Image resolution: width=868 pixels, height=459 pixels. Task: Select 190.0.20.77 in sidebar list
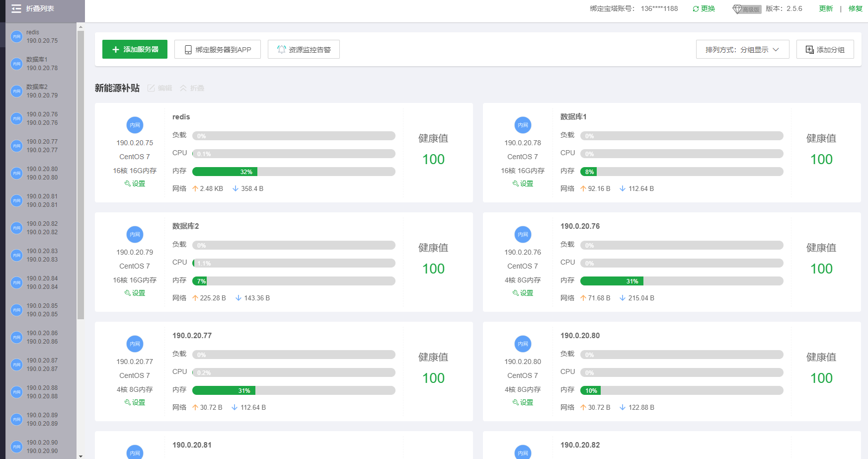point(41,146)
